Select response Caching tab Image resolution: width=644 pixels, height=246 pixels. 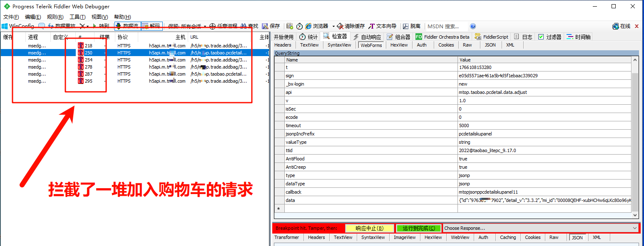click(508, 237)
